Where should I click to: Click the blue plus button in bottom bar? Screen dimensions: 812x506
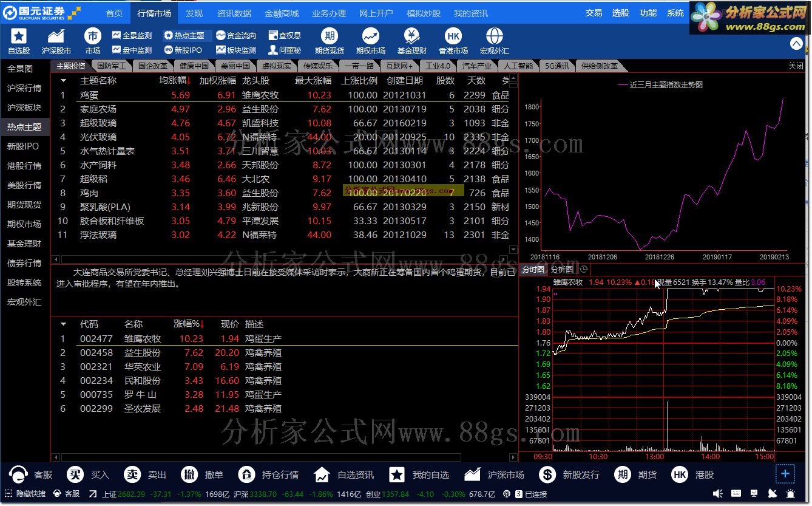[x=785, y=474]
